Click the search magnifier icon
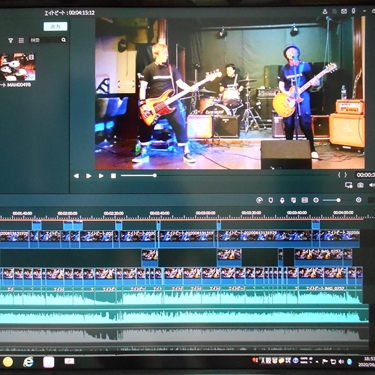Image resolution: width=375 pixels, height=375 pixels. (64, 40)
